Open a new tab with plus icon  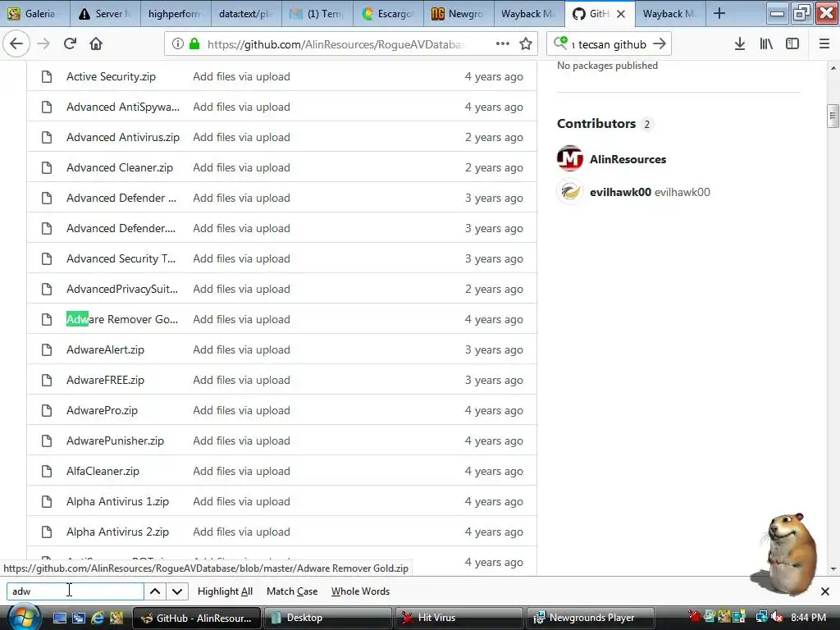(x=719, y=13)
